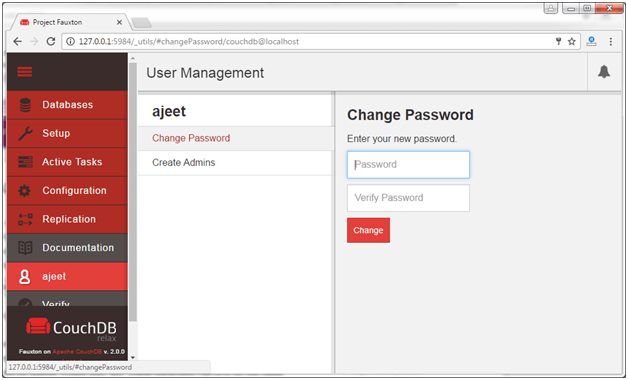This screenshot has height=380, width=628.
Task: Click the ajeet user avatar icon
Action: (x=25, y=277)
